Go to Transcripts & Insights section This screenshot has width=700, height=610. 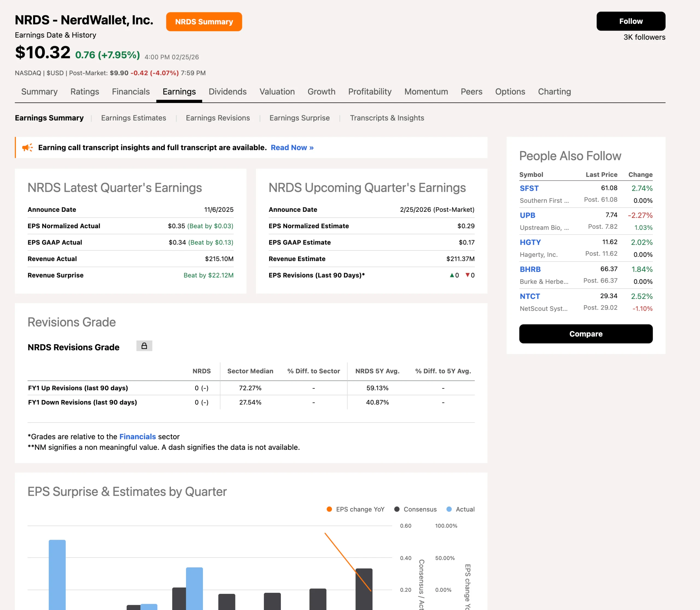387,118
